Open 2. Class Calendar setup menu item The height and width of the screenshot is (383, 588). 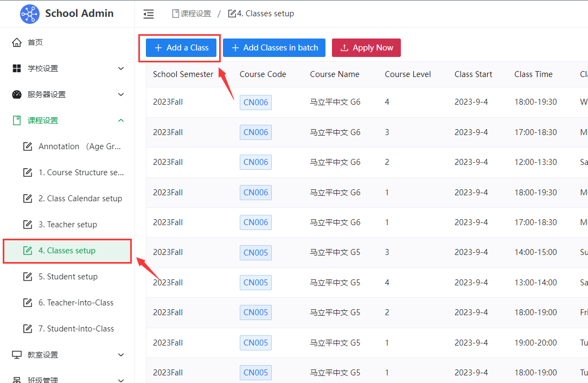click(x=80, y=199)
